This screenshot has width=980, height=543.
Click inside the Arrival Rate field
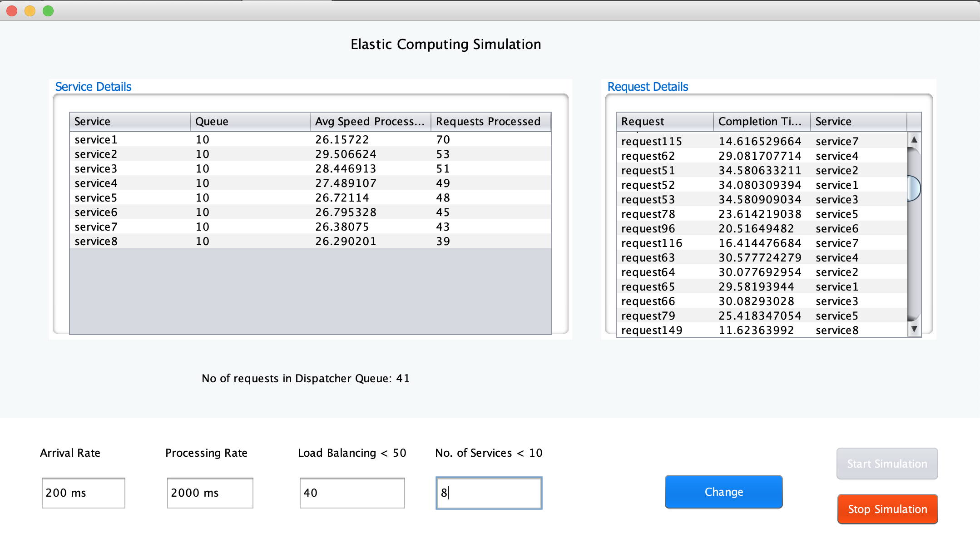pyautogui.click(x=83, y=493)
